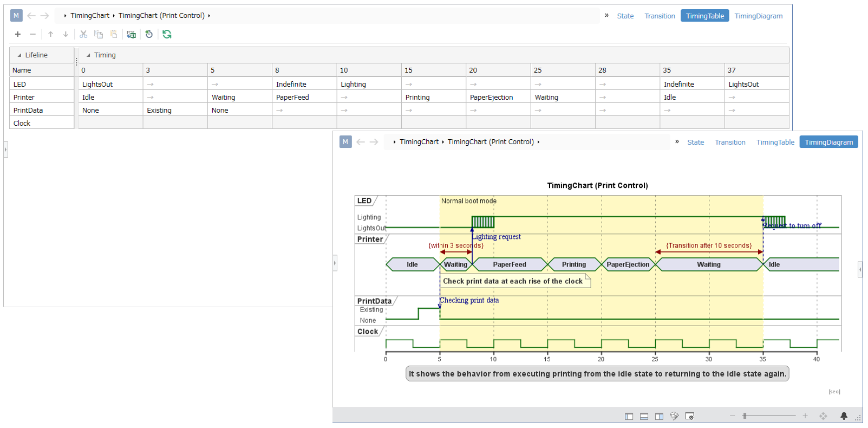868x428 pixels.
Task: Go forward with the arrow in the timing table window
Action: coord(45,16)
